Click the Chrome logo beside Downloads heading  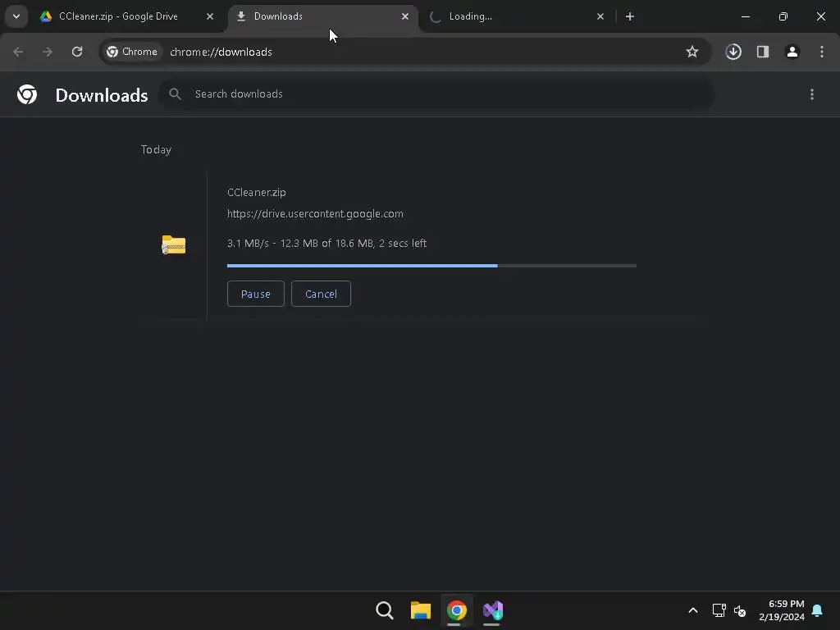point(27,94)
